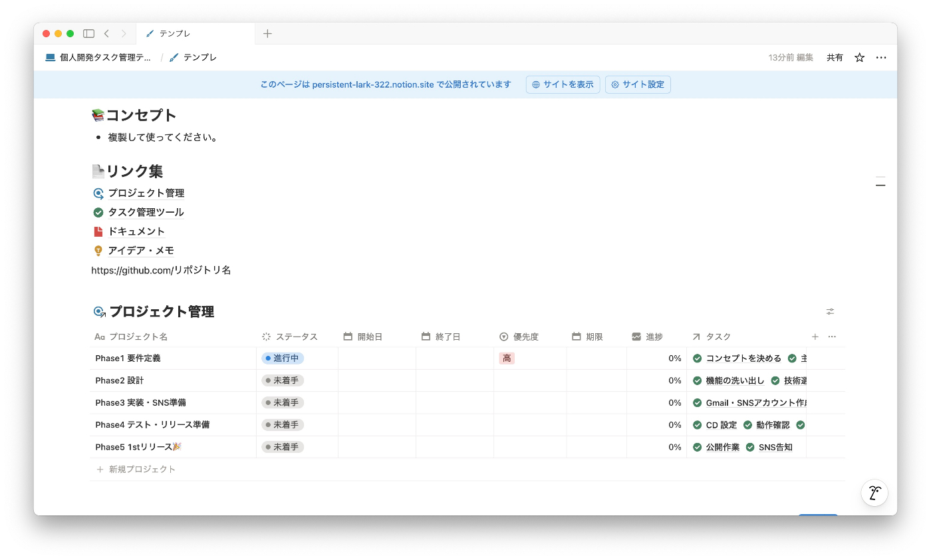Screen dimensions: 931x560
Task: Open the Phase1 要件定義 row
Action: coord(128,358)
